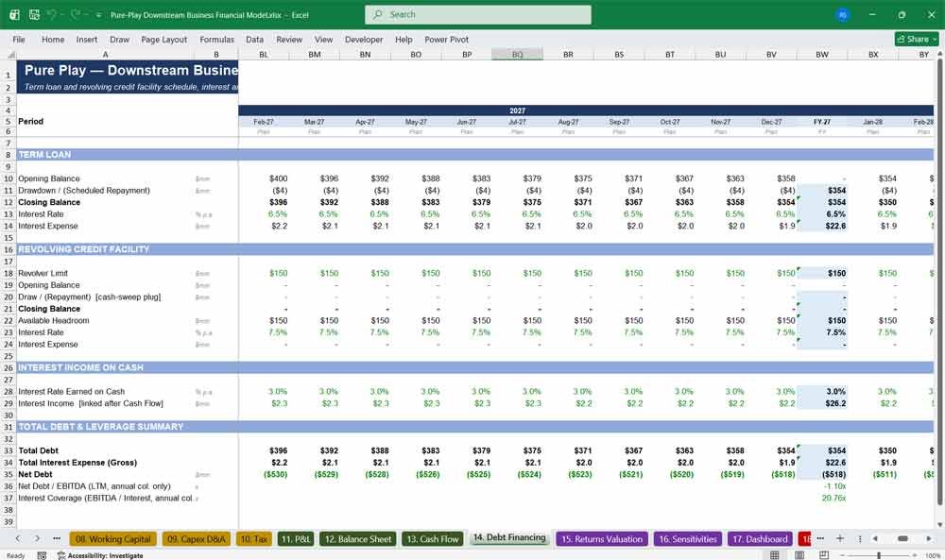Click the horizontal scrollbar thumb
Viewport: 945px width, 560px height.
click(902, 539)
